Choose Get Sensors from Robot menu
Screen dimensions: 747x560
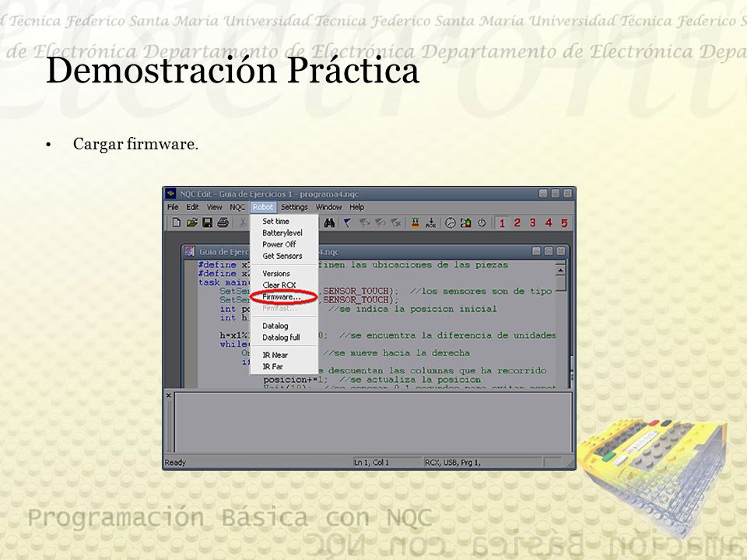pos(284,256)
